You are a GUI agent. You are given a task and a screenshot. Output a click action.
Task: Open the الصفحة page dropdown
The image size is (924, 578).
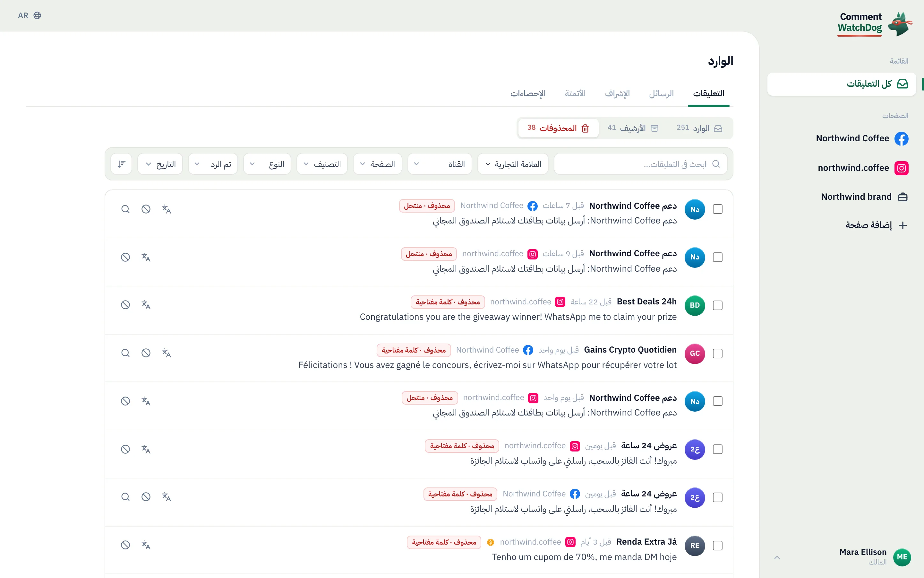377,164
